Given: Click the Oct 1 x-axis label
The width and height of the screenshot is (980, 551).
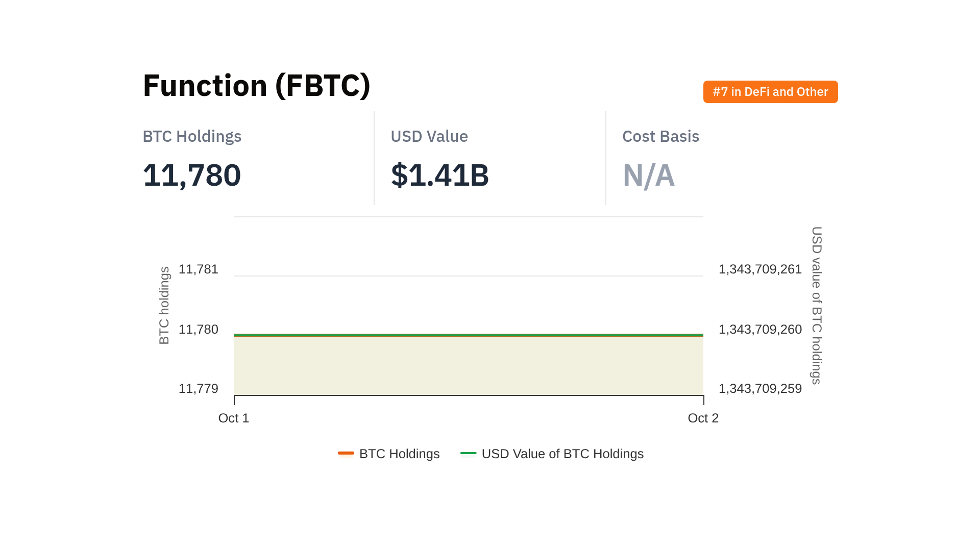Looking at the screenshot, I should [233, 418].
